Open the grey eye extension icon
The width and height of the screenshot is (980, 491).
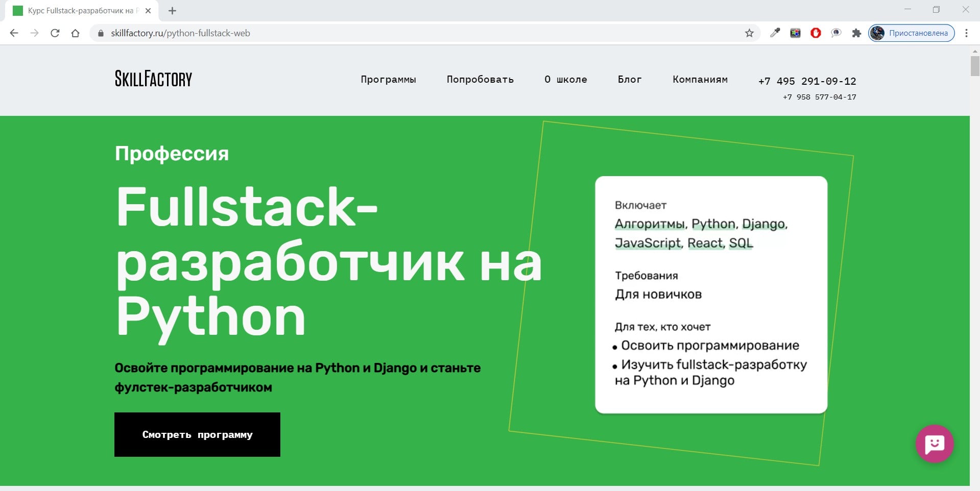(x=836, y=33)
